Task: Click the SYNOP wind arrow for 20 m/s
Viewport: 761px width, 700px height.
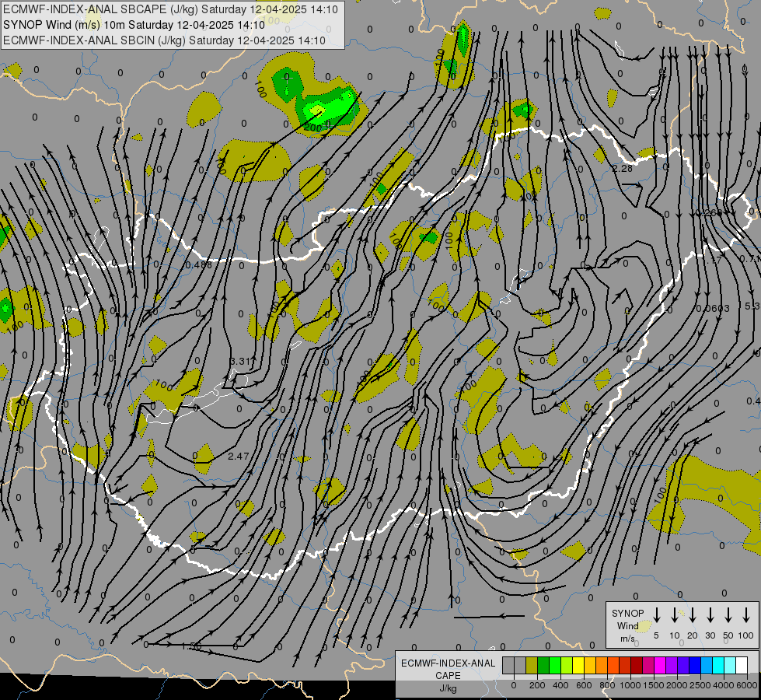Action: pos(693,615)
